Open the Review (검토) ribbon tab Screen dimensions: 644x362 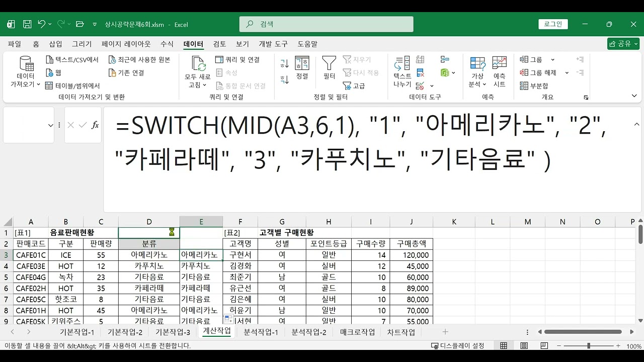pyautogui.click(x=220, y=44)
